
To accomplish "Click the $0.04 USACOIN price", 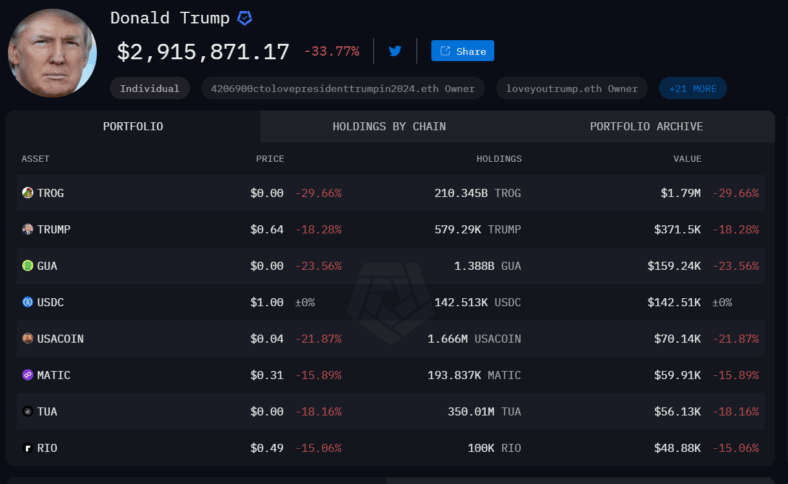I will pos(267,339).
